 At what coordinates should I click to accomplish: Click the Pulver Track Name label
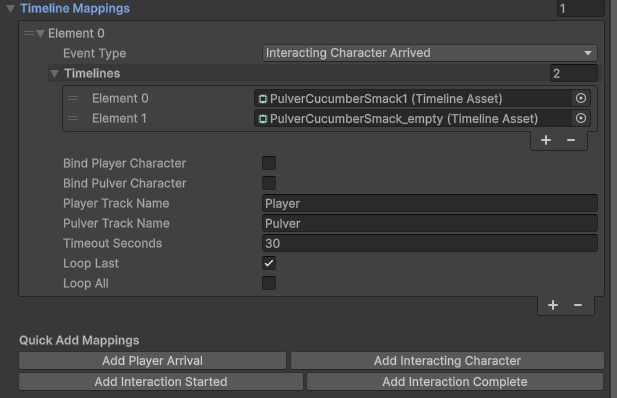pyautogui.click(x=116, y=224)
